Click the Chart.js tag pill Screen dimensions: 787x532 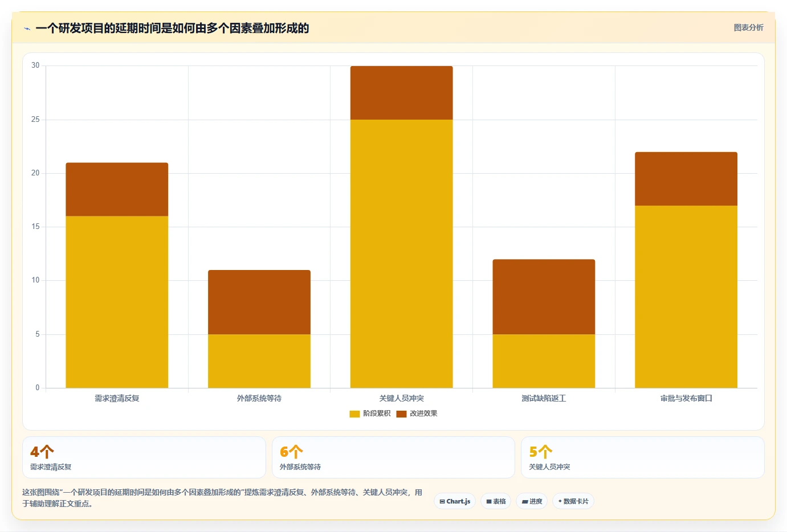pos(455,501)
